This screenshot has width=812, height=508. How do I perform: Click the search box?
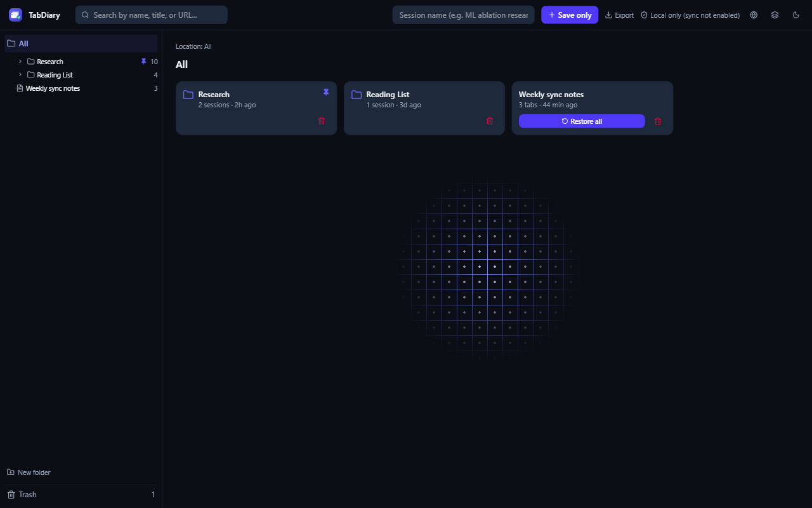[151, 15]
